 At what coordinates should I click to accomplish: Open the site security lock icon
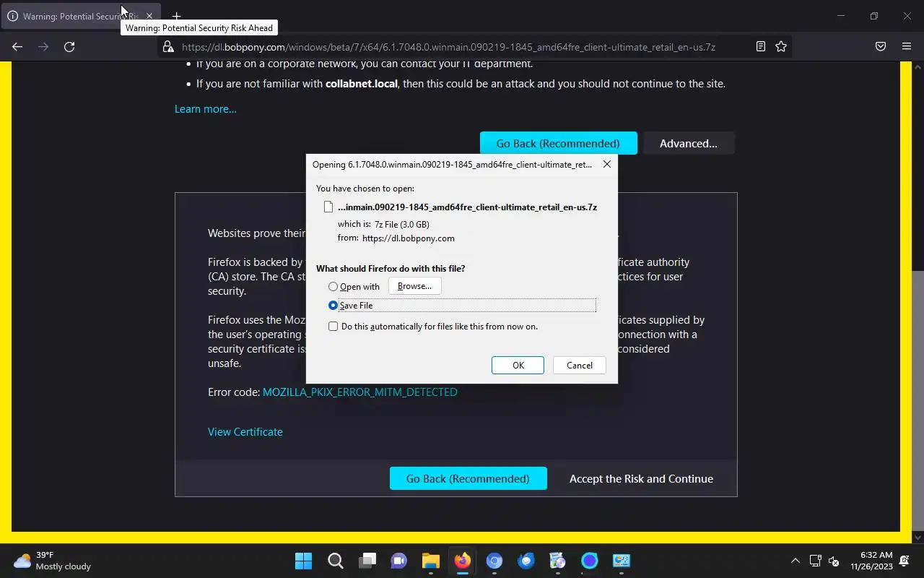168,46
